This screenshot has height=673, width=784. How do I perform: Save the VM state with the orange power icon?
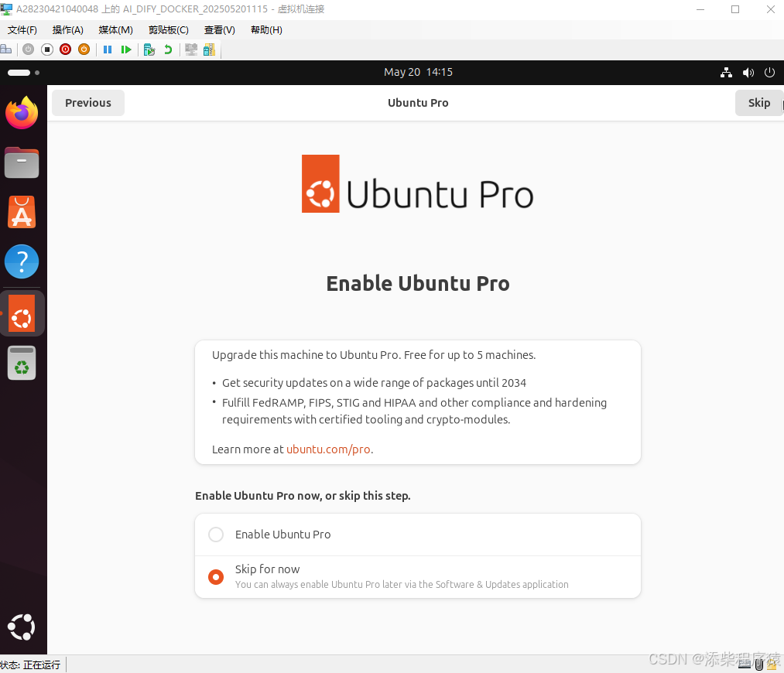[84, 50]
